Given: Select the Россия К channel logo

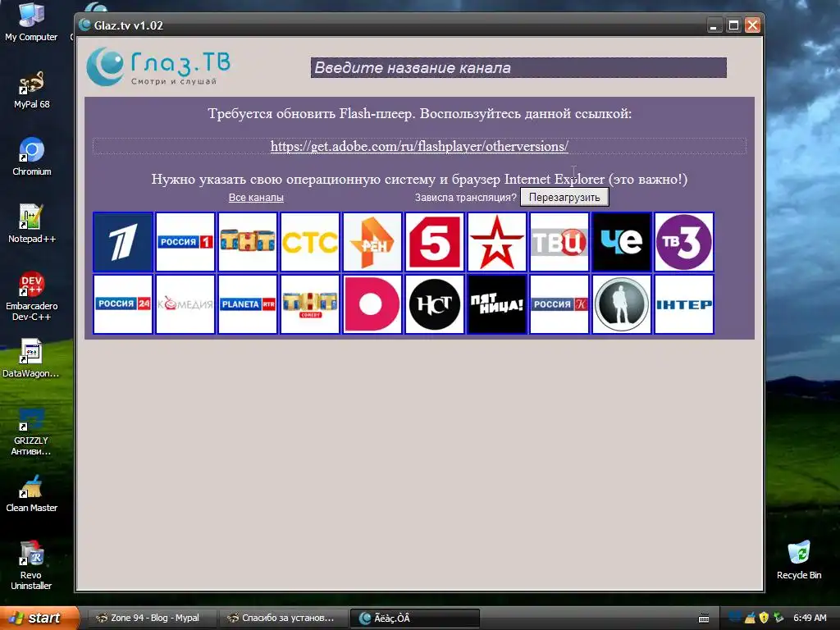Looking at the screenshot, I should [x=559, y=304].
